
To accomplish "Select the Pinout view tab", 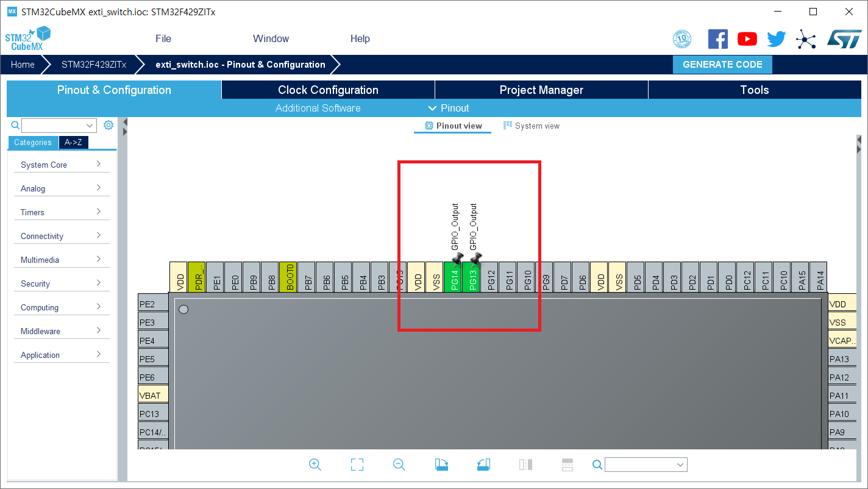I will (453, 126).
